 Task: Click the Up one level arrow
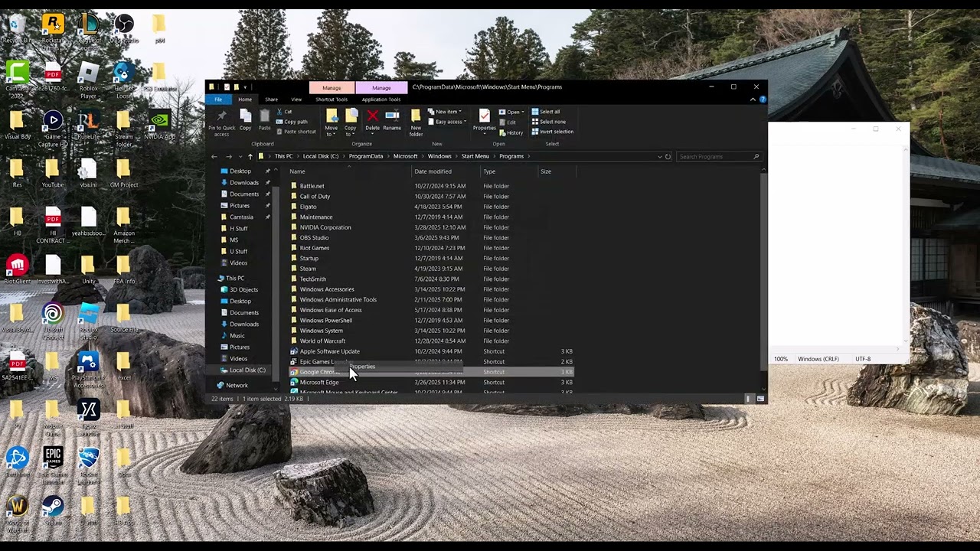click(250, 156)
